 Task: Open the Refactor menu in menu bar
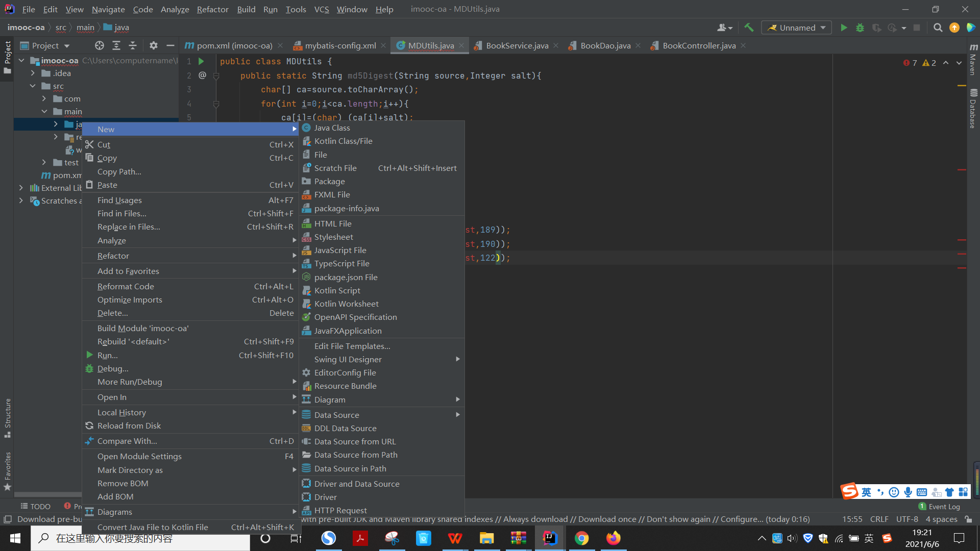click(x=212, y=9)
